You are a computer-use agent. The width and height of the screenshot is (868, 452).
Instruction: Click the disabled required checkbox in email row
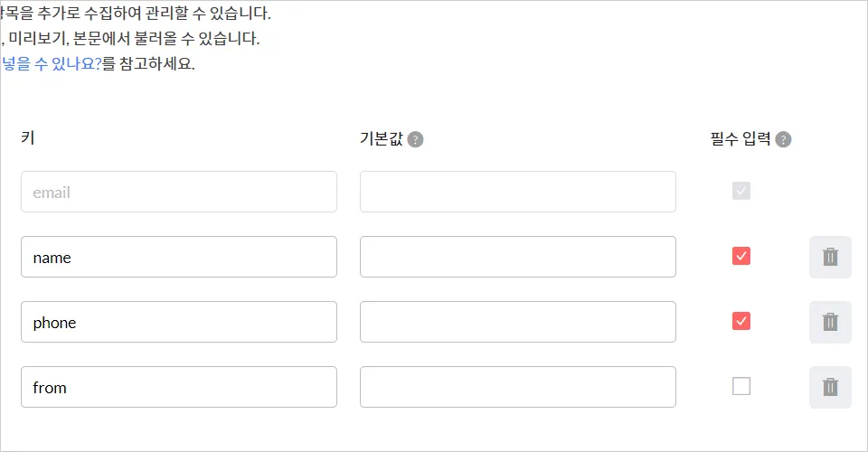pyautogui.click(x=741, y=192)
